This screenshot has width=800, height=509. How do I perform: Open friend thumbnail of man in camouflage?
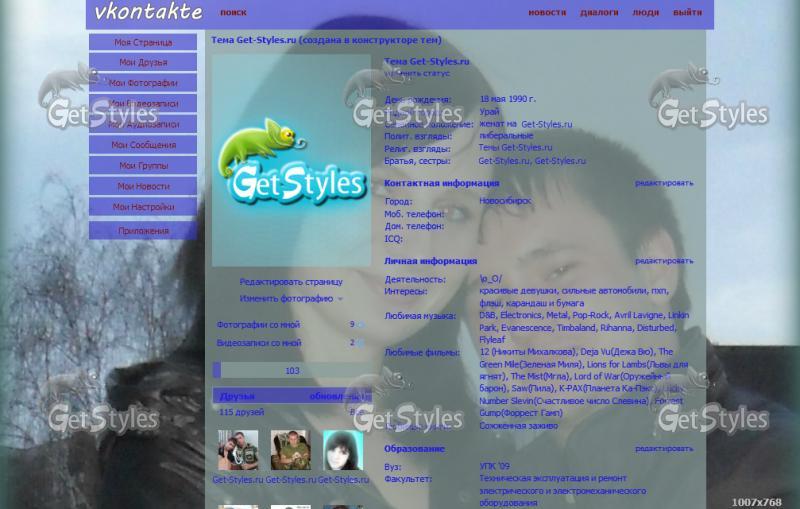point(290,450)
